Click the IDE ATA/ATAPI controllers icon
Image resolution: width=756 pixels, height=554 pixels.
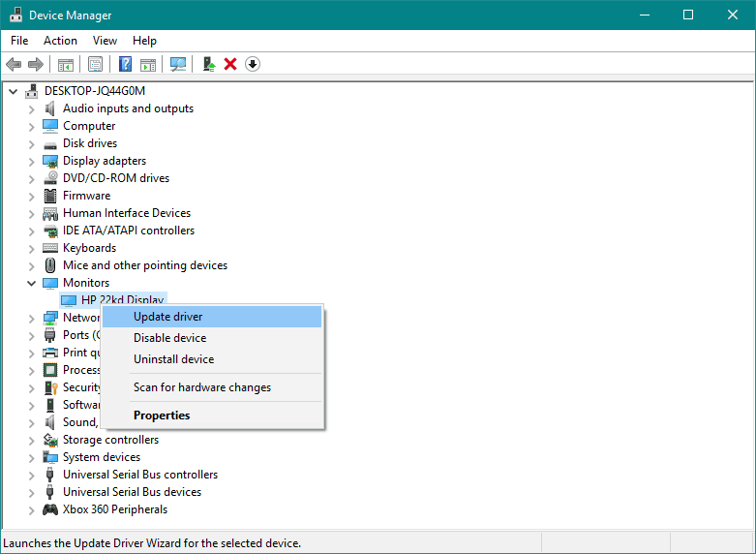pos(50,231)
